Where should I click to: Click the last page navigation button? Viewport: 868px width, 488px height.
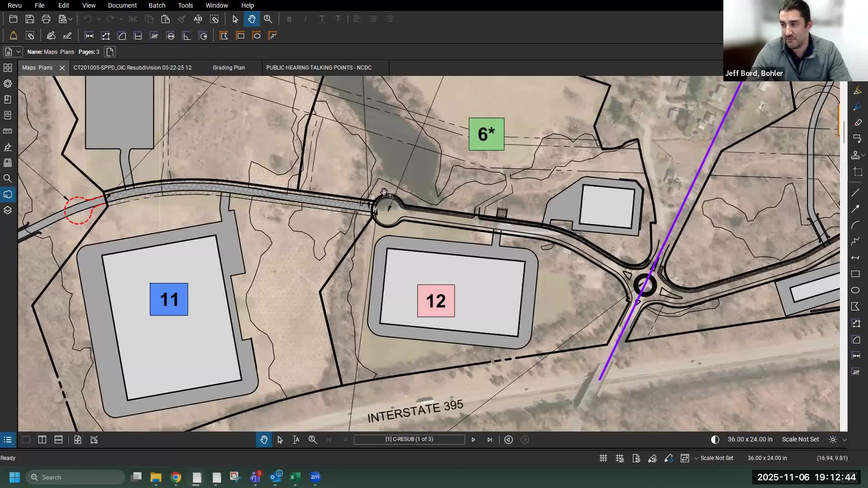click(490, 440)
